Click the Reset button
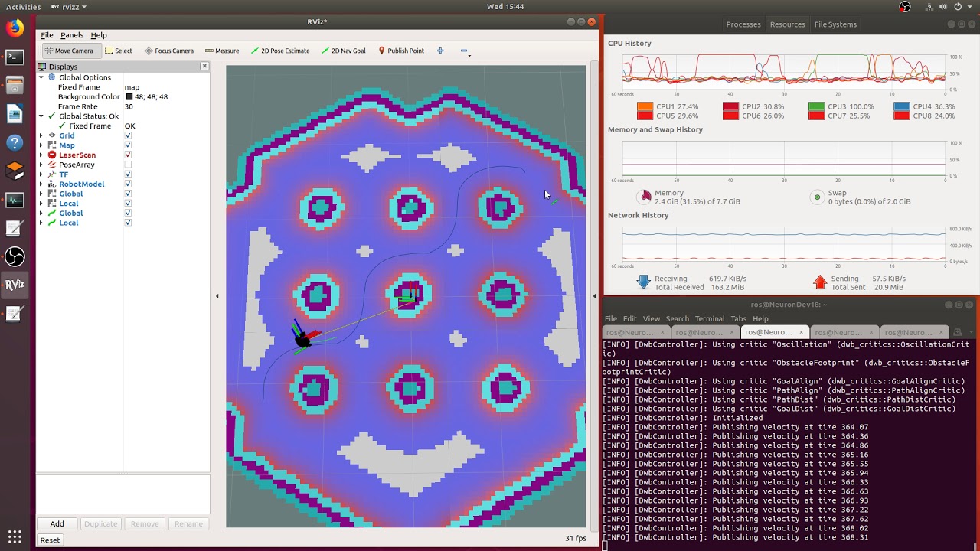The image size is (980, 551). coord(50,540)
